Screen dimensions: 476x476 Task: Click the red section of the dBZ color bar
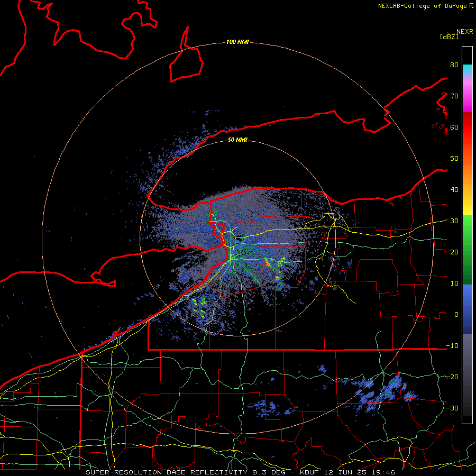[x=467, y=127]
